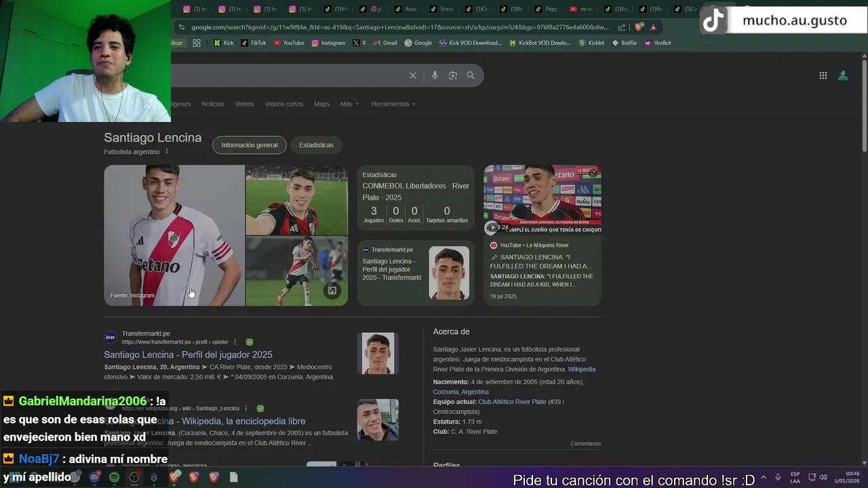The image size is (868, 488).
Task: Open thumbnail beside Transfermarkt search result
Action: 378,353
